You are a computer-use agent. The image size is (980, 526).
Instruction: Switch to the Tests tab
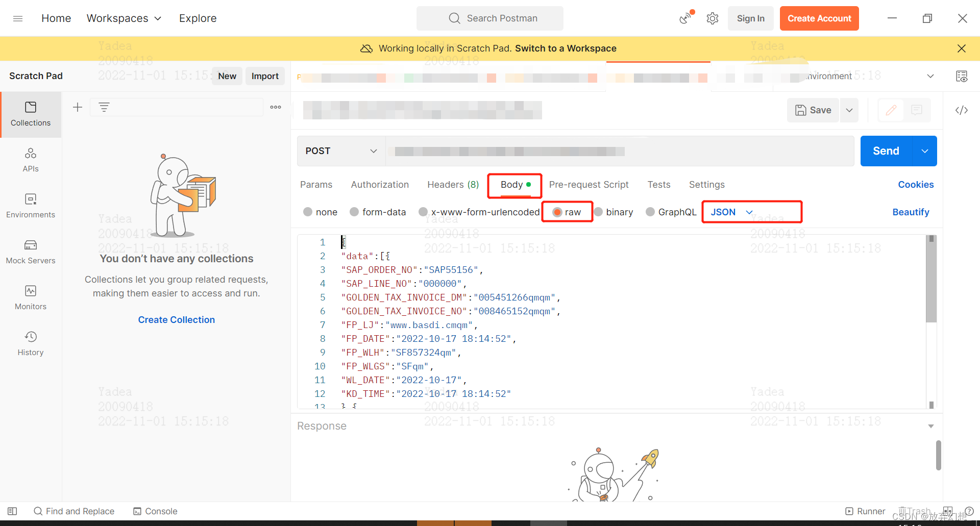click(x=659, y=185)
